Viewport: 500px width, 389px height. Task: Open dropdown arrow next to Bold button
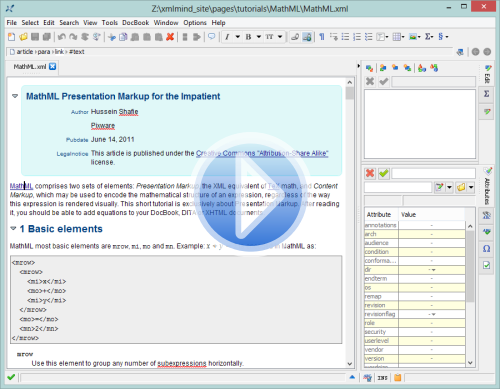(259, 37)
